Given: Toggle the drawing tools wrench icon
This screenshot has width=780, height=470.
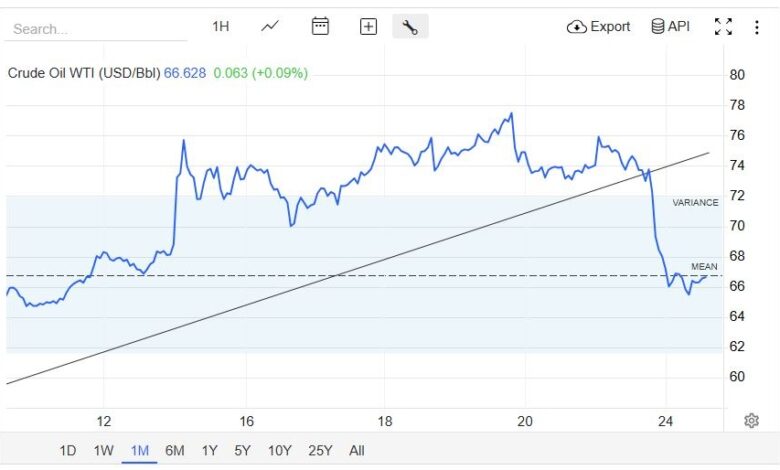Looking at the screenshot, I should click(x=410, y=27).
